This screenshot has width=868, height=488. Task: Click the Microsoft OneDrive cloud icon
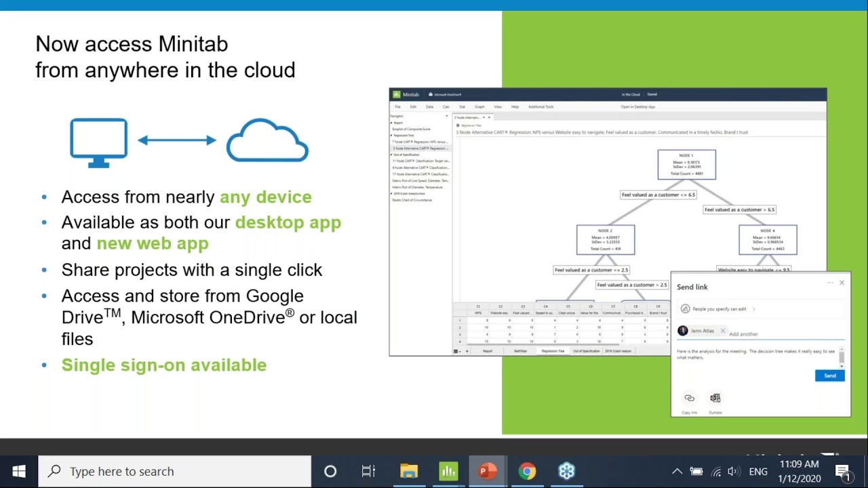(x=431, y=95)
